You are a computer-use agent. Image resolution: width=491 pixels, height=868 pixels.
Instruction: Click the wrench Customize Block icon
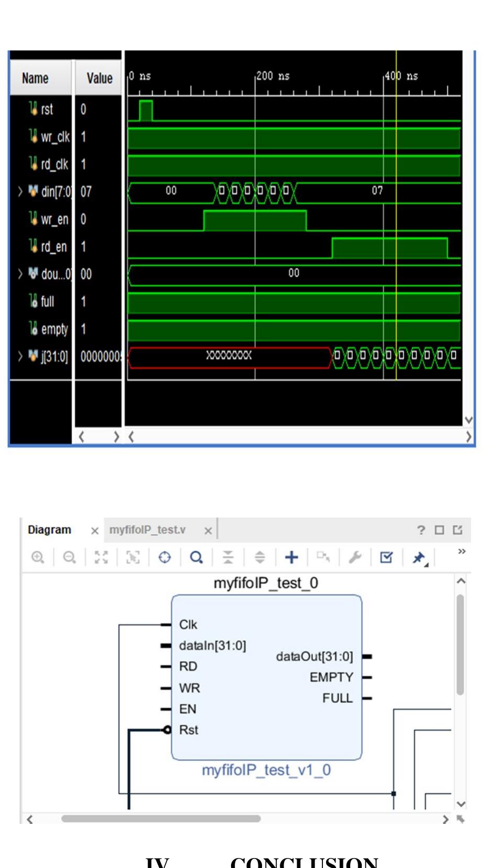(x=355, y=557)
